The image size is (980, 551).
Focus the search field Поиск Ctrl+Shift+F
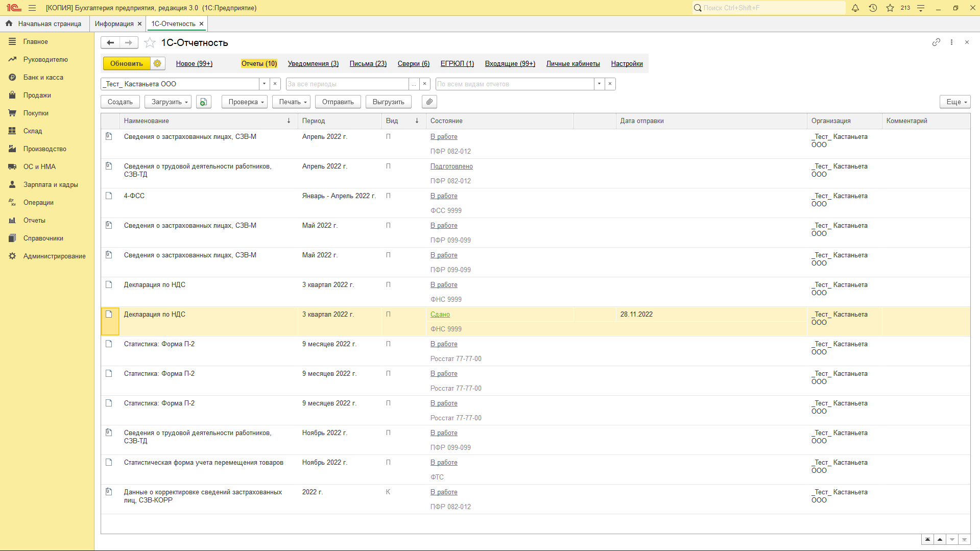tap(769, 8)
